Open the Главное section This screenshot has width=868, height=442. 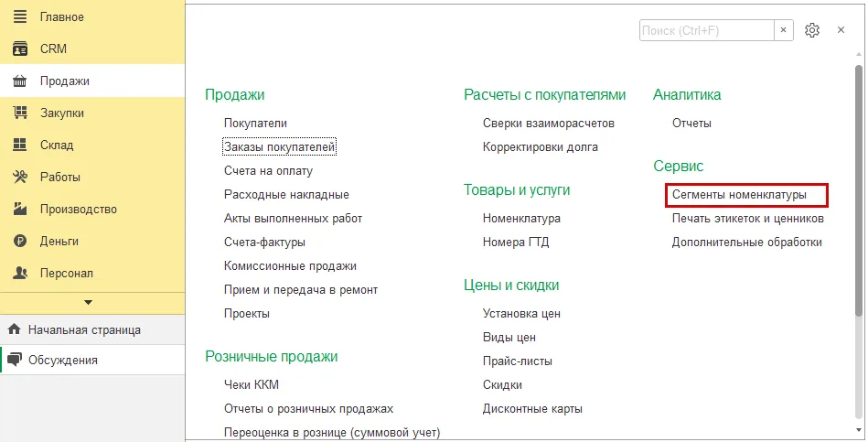pos(92,16)
